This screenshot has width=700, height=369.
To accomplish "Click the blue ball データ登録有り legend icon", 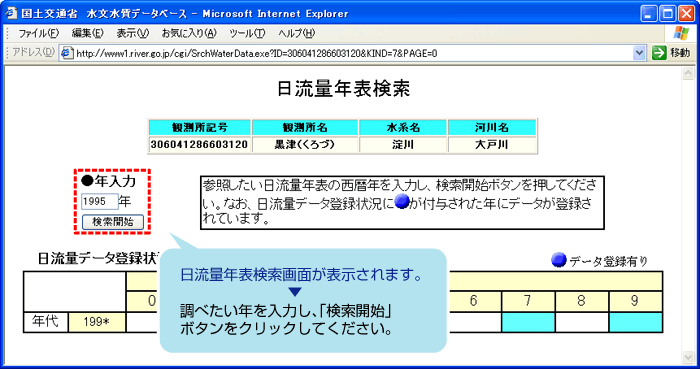I will tap(558, 260).
